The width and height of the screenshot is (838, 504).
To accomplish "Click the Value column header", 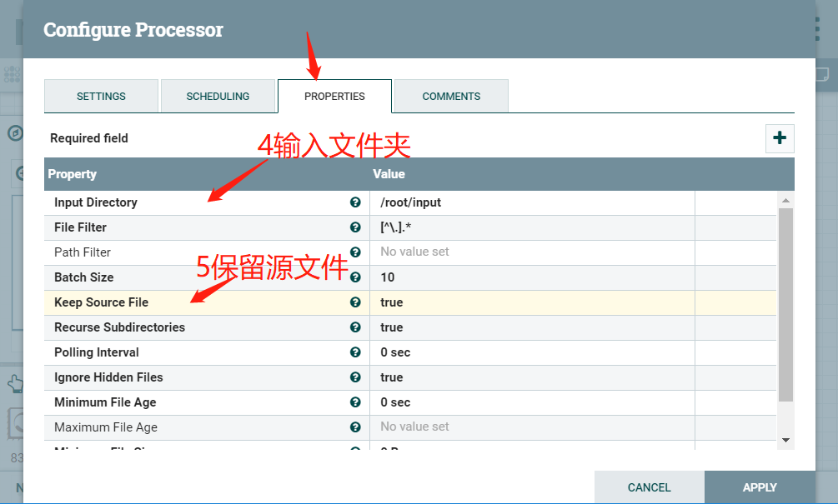I will [389, 174].
